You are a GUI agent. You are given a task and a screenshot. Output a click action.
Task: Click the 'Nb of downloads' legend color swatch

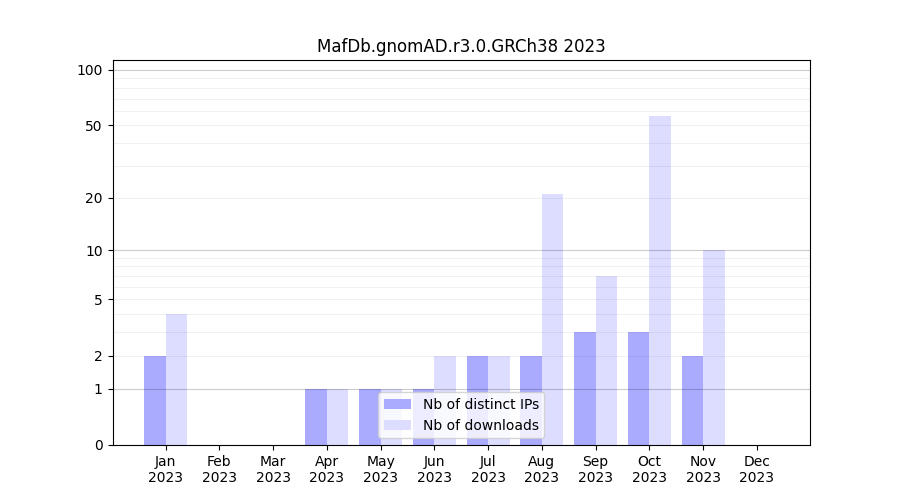397,425
